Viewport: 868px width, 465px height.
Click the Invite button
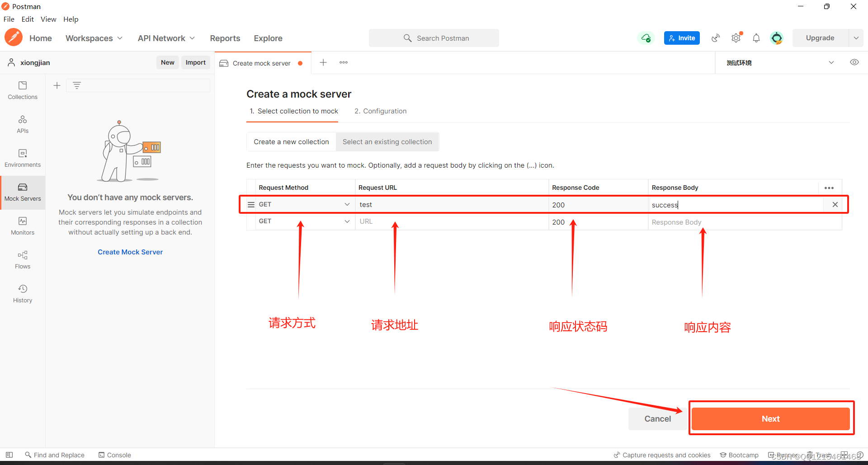(682, 38)
